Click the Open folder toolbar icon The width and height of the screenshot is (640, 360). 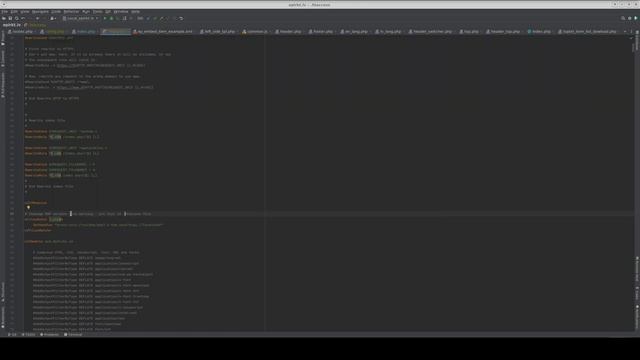(4, 18)
